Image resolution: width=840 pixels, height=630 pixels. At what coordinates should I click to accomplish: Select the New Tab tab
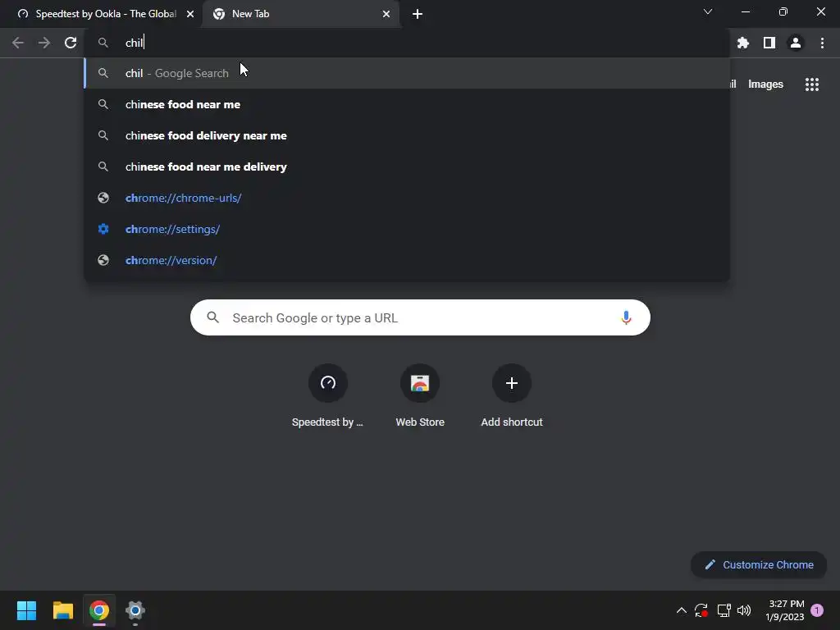point(302,14)
